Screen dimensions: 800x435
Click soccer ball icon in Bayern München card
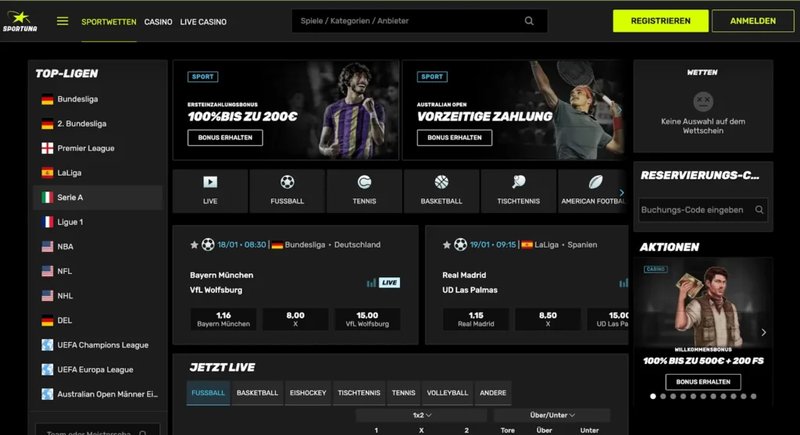coord(208,244)
